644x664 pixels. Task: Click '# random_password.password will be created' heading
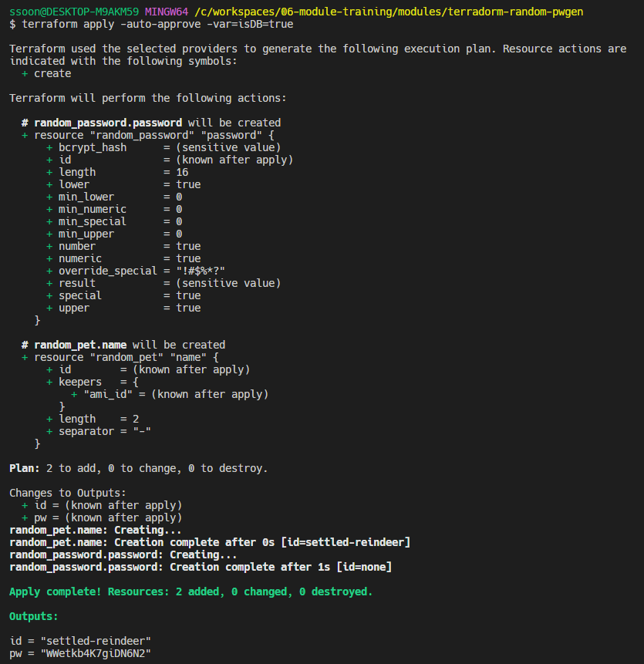[151, 123]
